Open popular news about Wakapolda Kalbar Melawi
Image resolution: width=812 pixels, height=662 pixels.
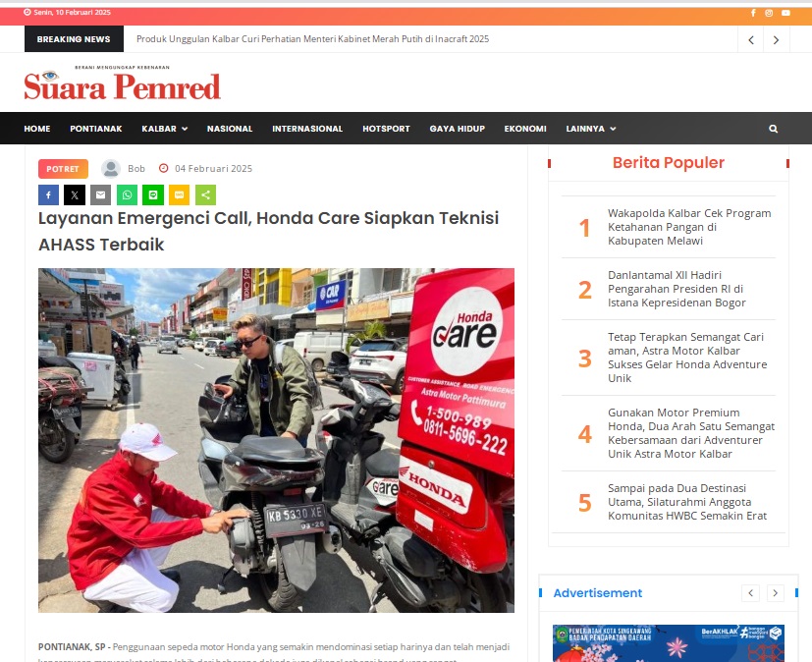click(689, 227)
